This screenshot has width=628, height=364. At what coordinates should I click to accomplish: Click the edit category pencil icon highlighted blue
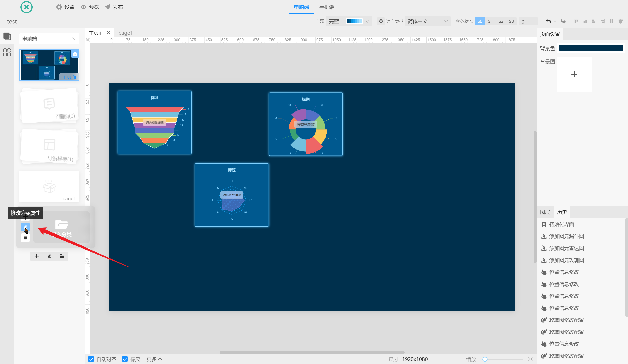click(25, 227)
